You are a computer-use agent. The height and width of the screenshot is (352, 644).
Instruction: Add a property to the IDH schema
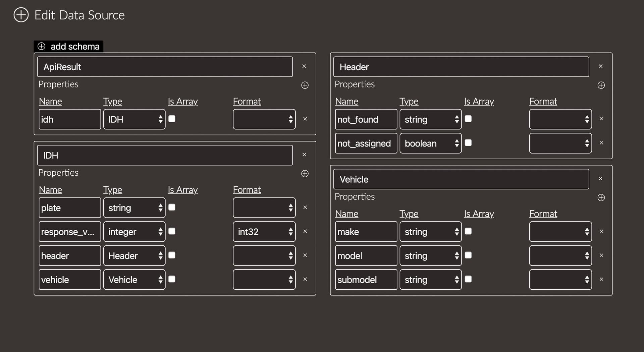305,174
